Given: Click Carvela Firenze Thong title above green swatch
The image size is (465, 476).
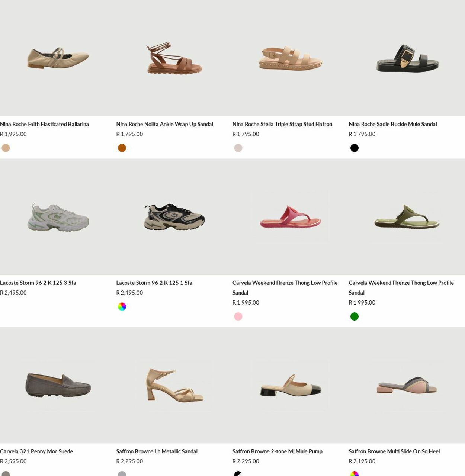Looking at the screenshot, I should pyautogui.click(x=401, y=287).
